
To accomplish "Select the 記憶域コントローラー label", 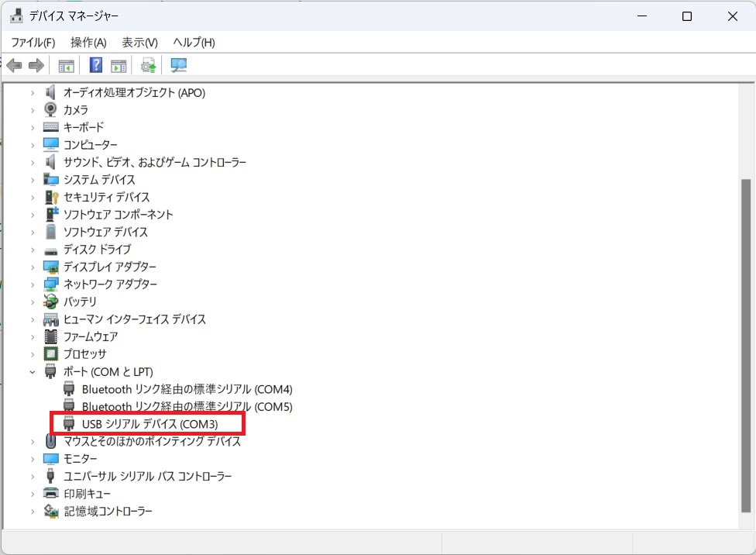I will [108, 511].
